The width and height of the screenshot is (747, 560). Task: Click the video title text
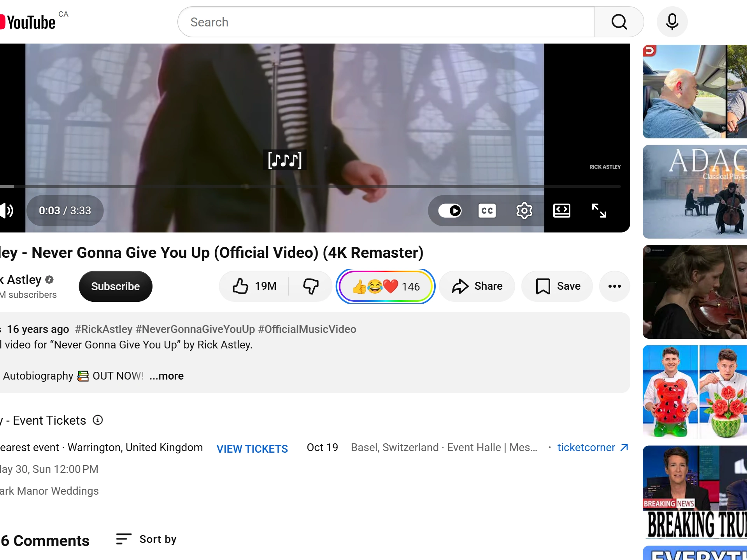[212, 253]
